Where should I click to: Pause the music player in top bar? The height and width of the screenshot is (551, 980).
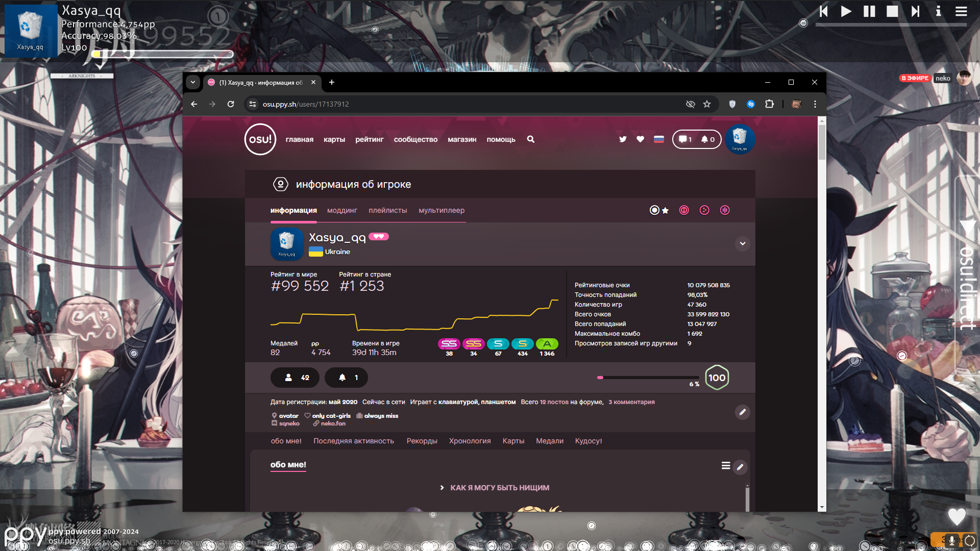coord(869,11)
